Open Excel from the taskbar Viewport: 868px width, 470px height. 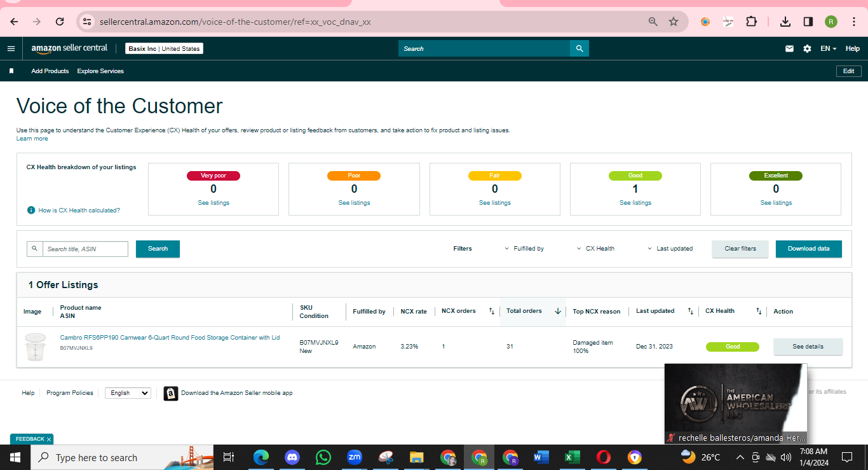pos(573,457)
